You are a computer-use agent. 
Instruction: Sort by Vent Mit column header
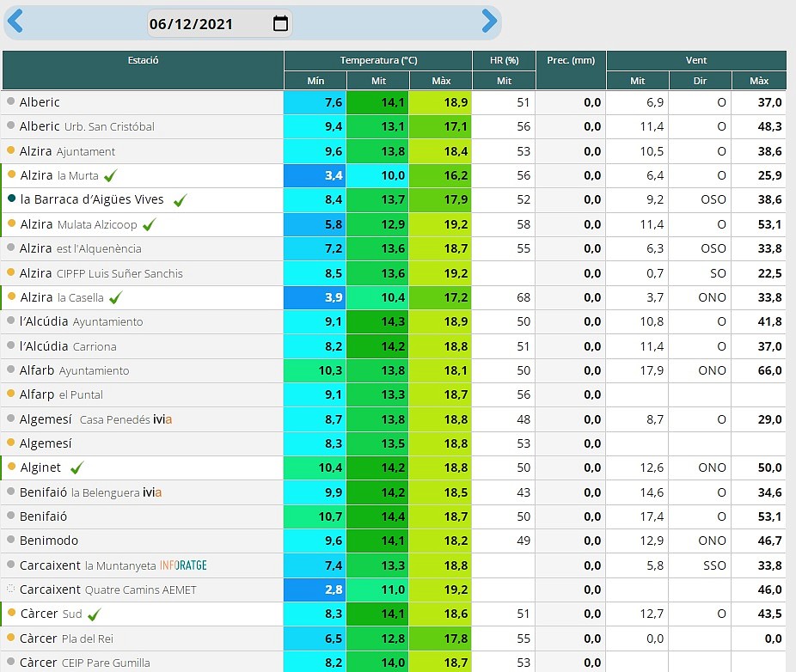638,81
